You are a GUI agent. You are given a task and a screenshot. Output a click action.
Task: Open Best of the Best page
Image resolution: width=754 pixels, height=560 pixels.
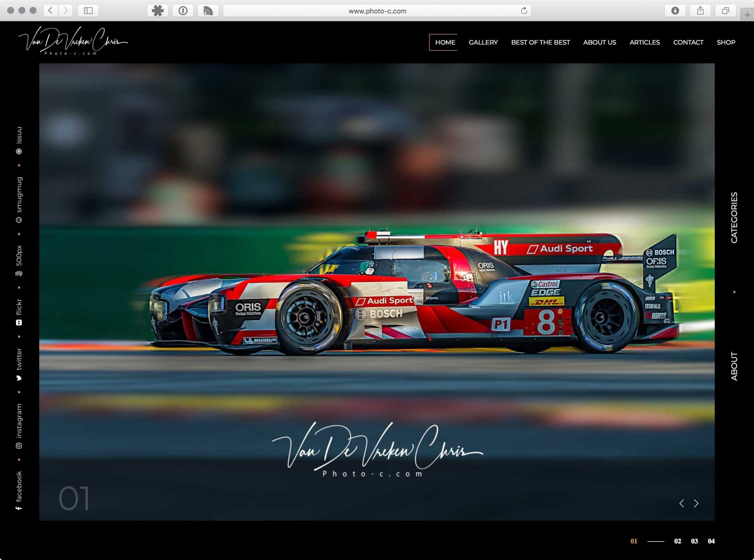tap(541, 42)
